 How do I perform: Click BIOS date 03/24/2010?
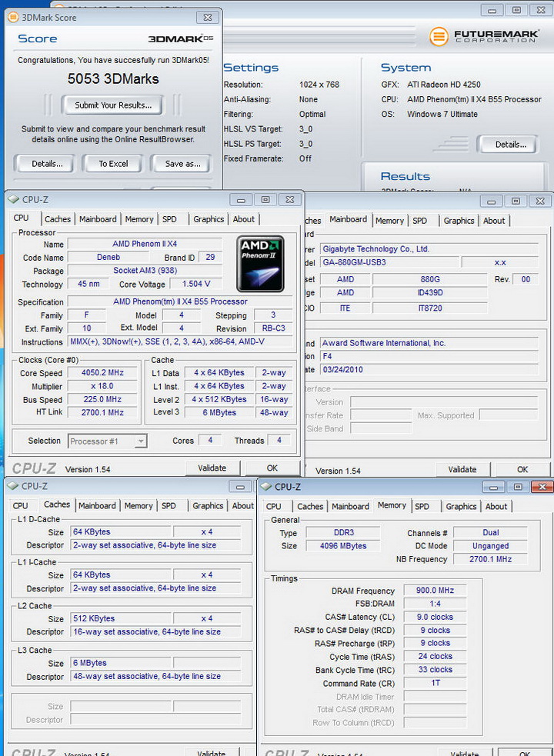(429, 370)
